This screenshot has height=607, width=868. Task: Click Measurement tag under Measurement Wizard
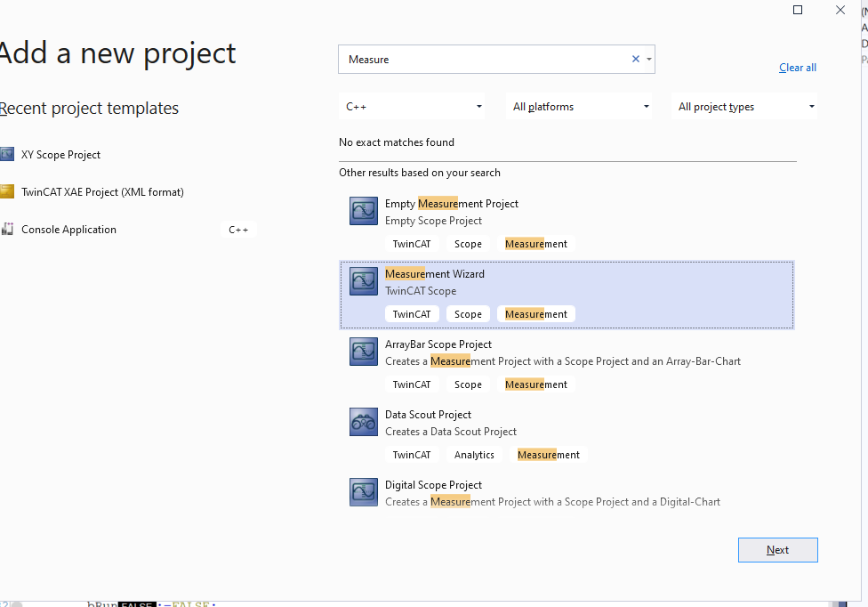pyautogui.click(x=536, y=314)
